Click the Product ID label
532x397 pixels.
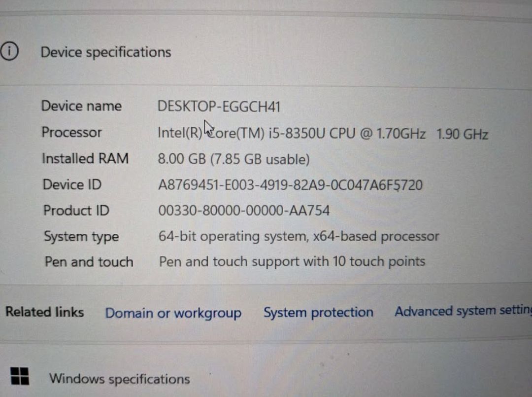click(x=76, y=210)
